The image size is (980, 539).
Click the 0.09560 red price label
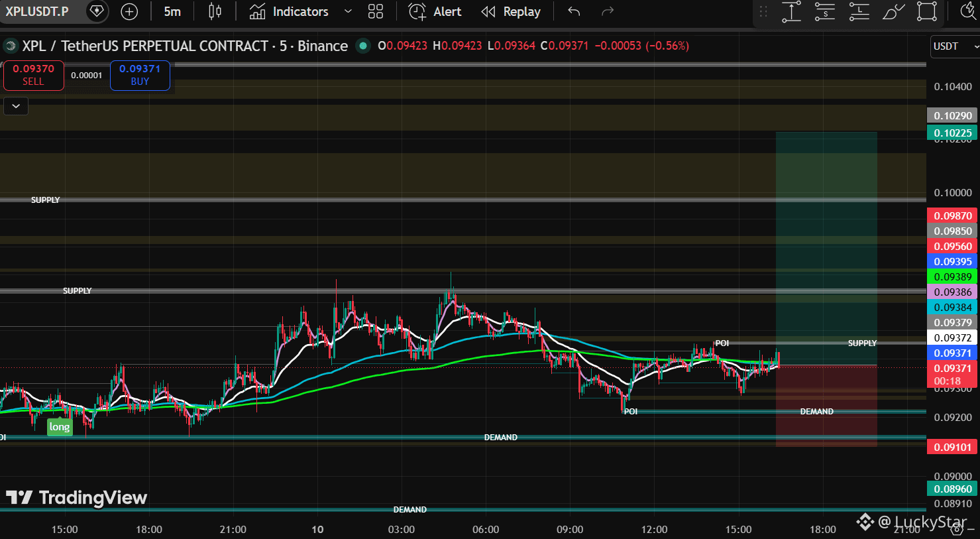pyautogui.click(x=953, y=246)
